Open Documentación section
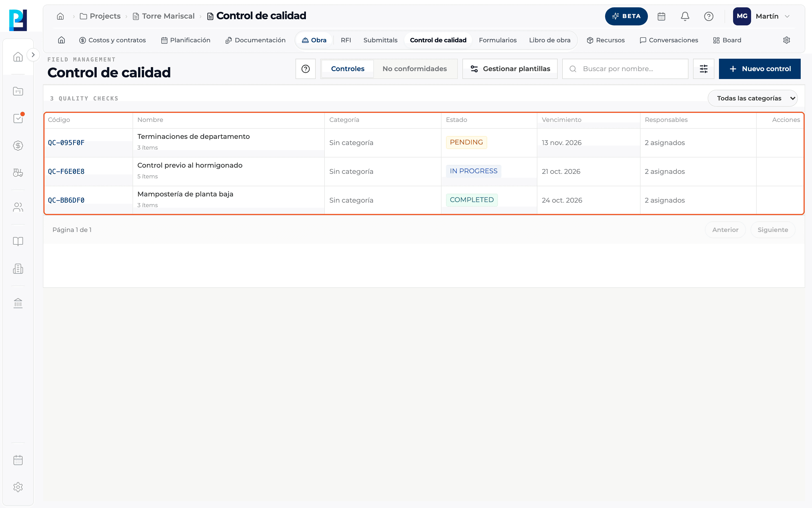812x508 pixels. click(x=255, y=40)
